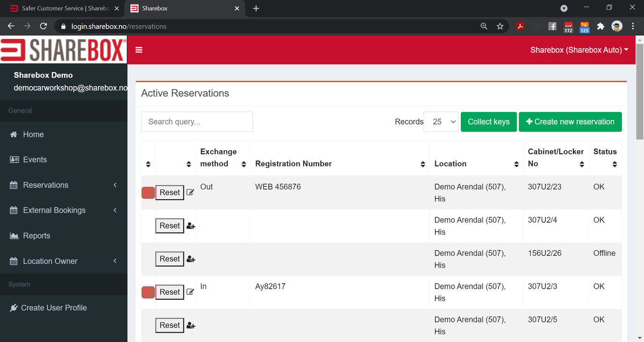Click the Collect keys button
Screen dimensions: 644x342
tap(488, 122)
